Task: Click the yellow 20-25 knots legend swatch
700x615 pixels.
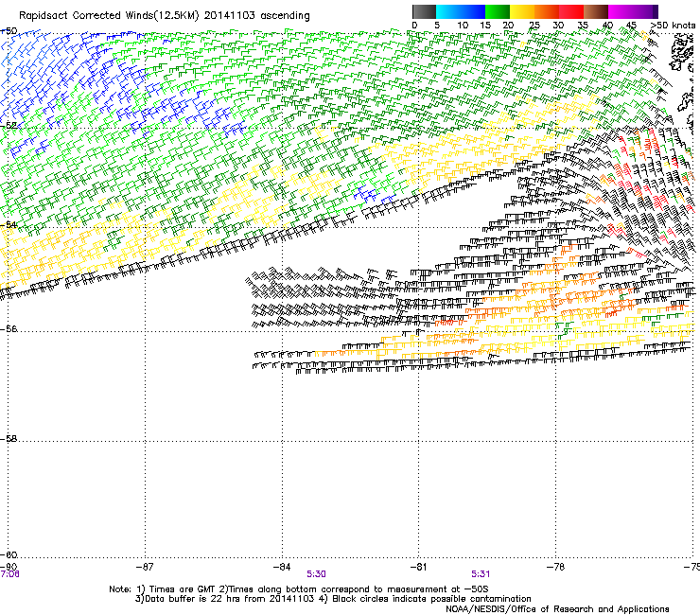Action: click(x=522, y=11)
